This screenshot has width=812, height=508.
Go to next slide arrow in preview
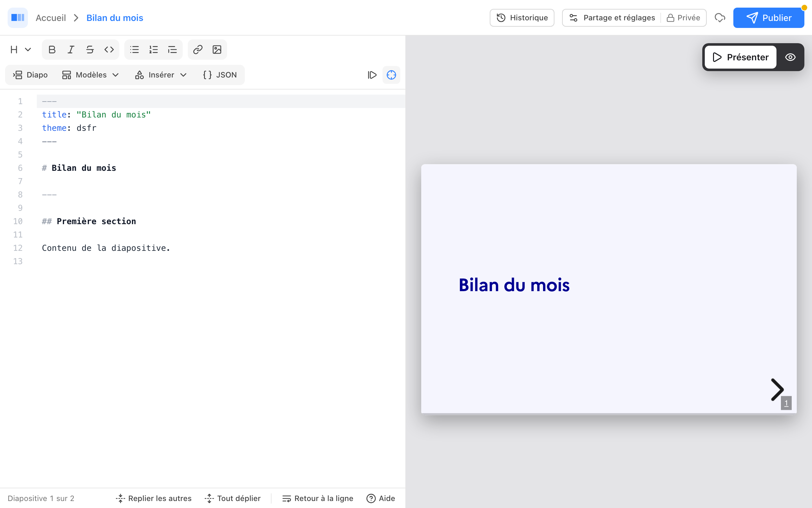(777, 390)
